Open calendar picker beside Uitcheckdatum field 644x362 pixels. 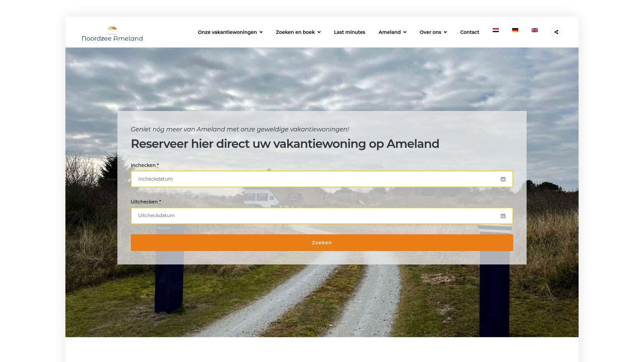(503, 216)
